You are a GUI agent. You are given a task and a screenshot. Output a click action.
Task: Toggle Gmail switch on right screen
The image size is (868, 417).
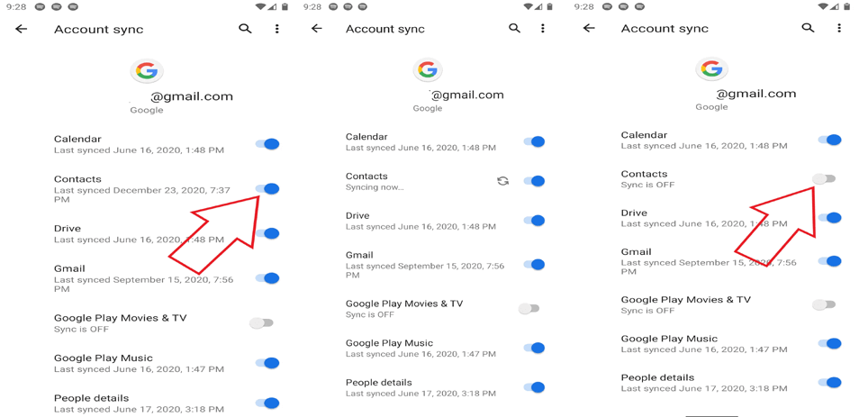tap(830, 261)
